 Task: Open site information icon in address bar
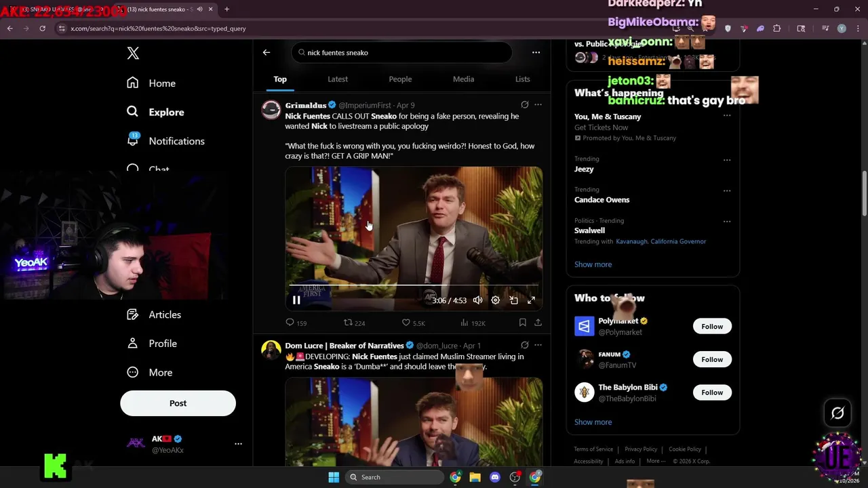[62, 28]
